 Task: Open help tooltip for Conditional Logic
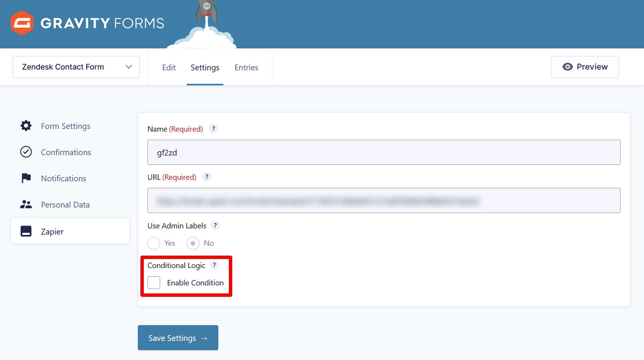point(214,265)
